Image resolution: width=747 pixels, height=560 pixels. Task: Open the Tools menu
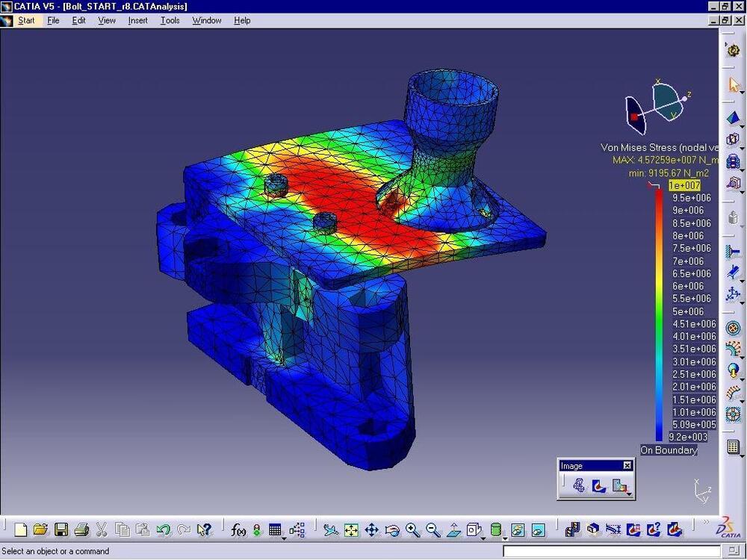[170, 20]
